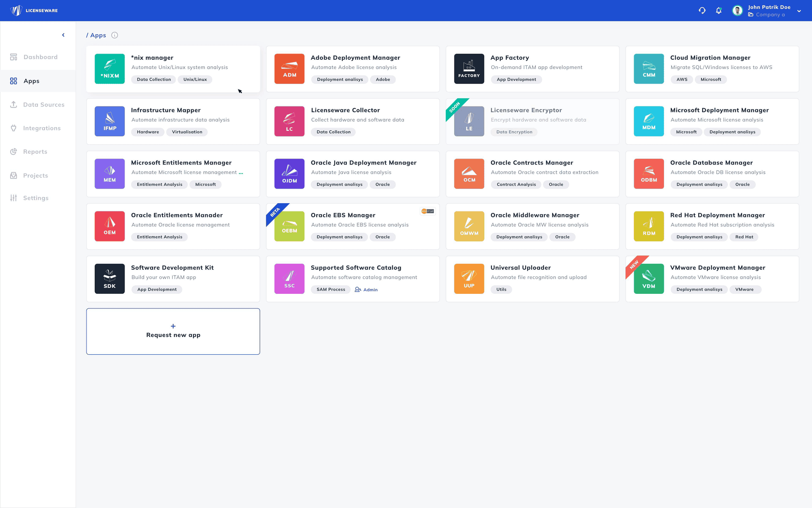Open the OJDM Oracle Java icon
812x508 pixels.
(289, 174)
